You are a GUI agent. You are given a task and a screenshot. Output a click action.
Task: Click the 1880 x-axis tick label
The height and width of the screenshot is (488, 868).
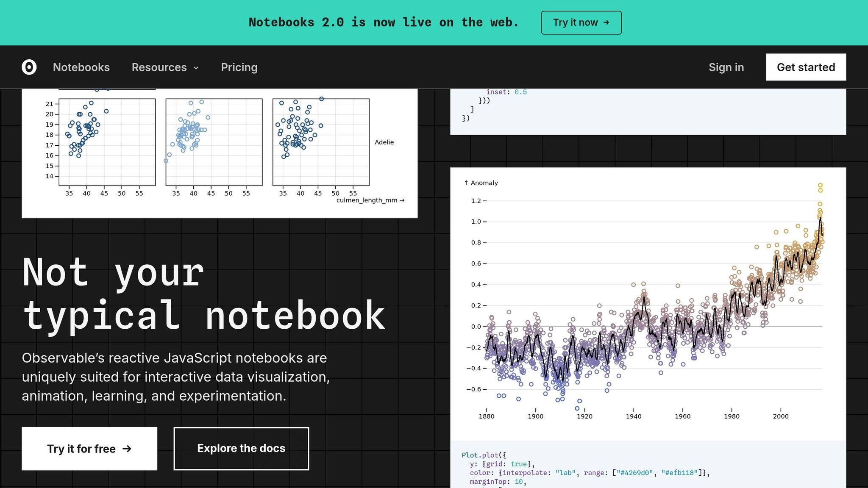(487, 416)
